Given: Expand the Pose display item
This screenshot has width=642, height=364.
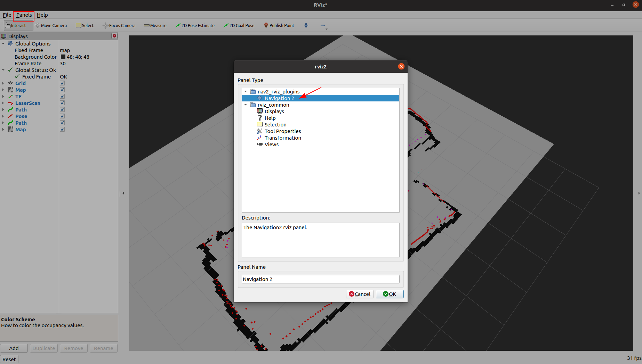Looking at the screenshot, I should 3,116.
